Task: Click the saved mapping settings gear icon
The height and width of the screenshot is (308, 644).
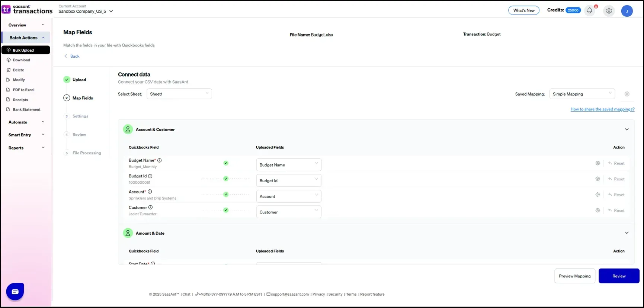Action: pyautogui.click(x=627, y=94)
